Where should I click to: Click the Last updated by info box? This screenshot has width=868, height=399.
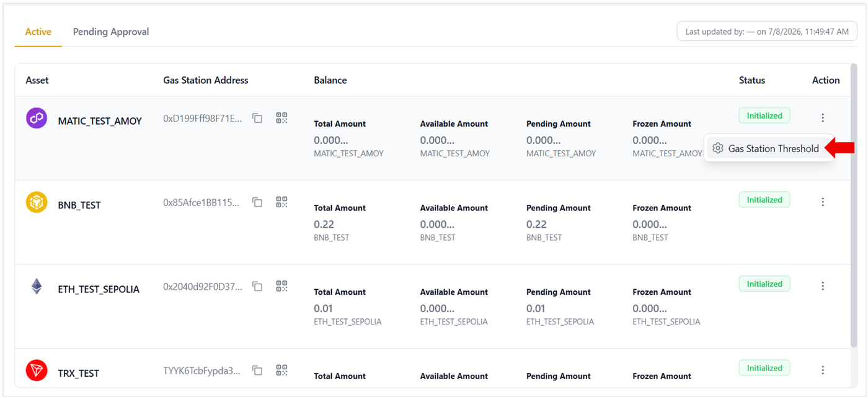[x=767, y=31]
